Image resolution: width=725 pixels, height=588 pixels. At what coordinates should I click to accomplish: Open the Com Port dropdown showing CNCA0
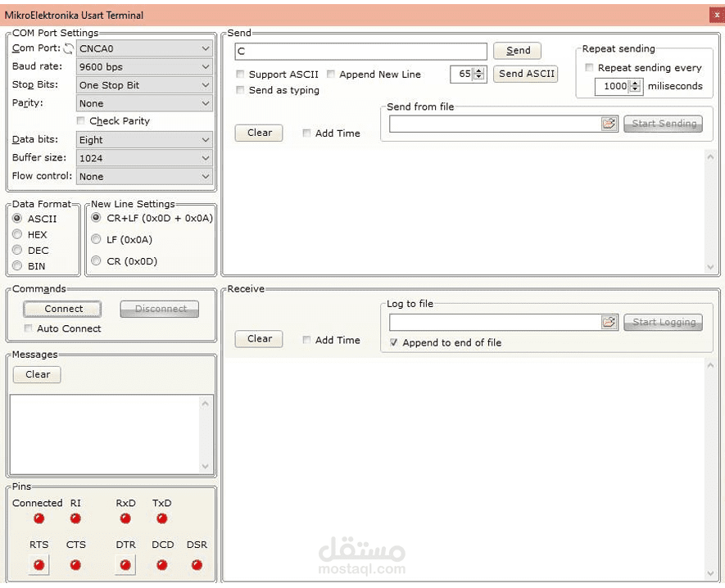coord(144,48)
